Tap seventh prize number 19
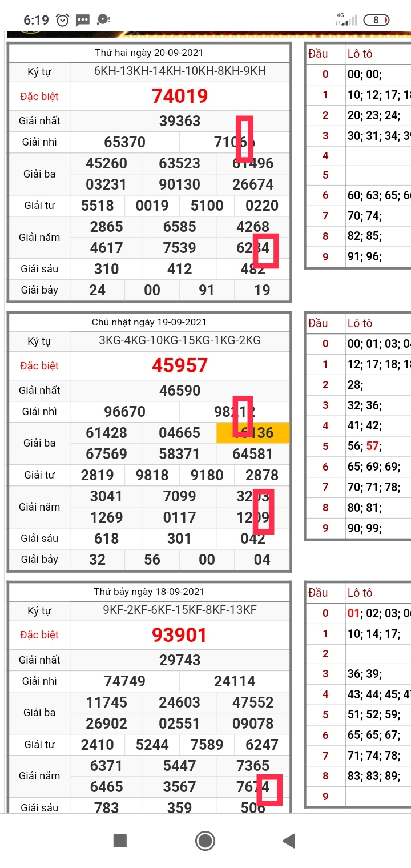This screenshot has height=868, width=411. click(x=262, y=290)
